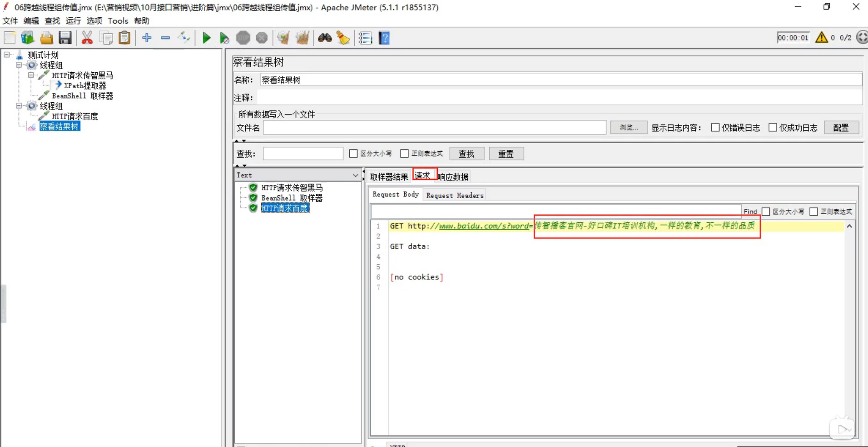Viewport: 868px width, 447px height.
Task: Toggle 正则表达式 checkbox next to 查找 field
Action: (x=404, y=154)
